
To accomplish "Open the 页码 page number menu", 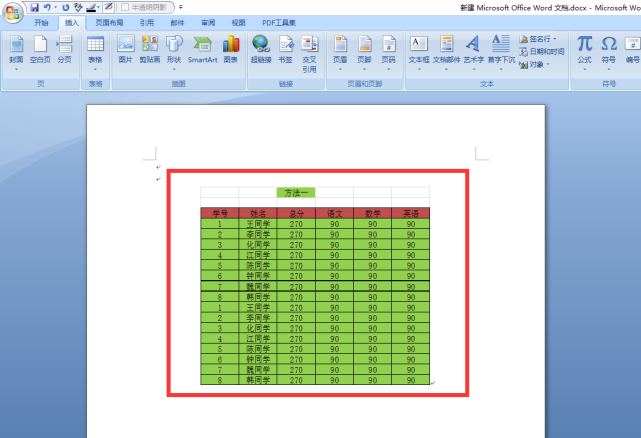I will (x=388, y=53).
